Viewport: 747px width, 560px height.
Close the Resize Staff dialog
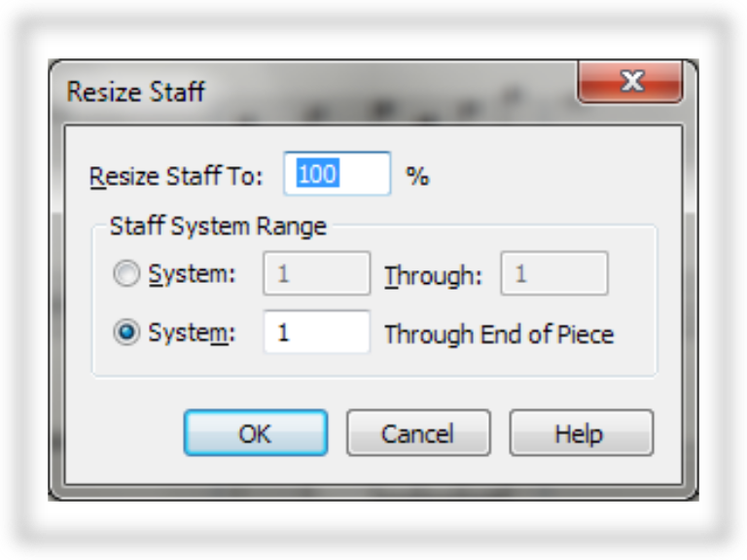631,82
